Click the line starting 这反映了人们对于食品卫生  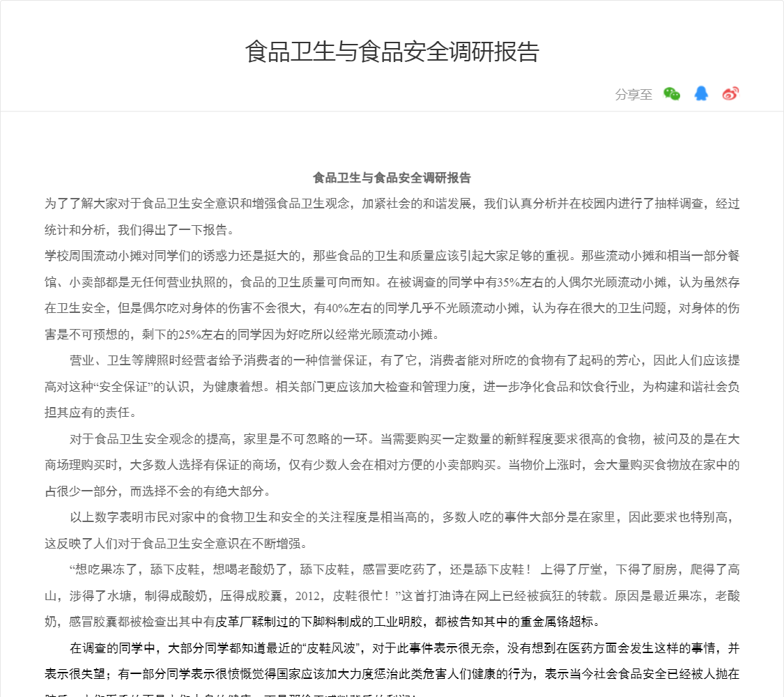click(x=176, y=544)
